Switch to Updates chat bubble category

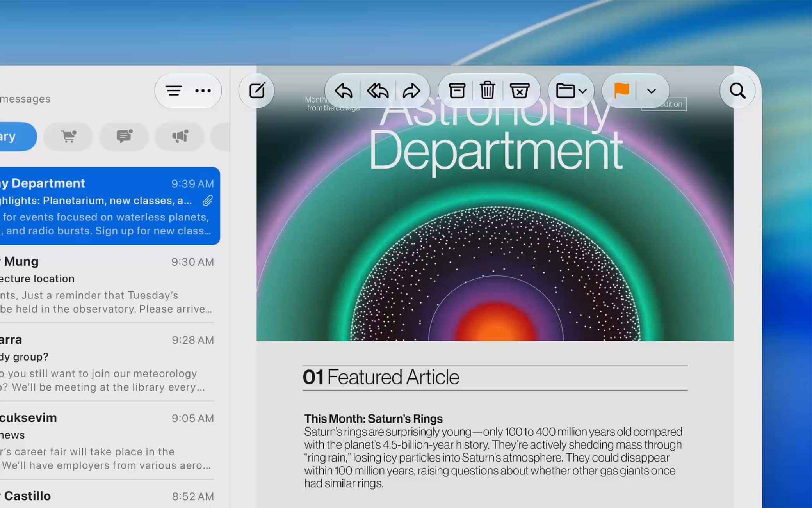[124, 137]
